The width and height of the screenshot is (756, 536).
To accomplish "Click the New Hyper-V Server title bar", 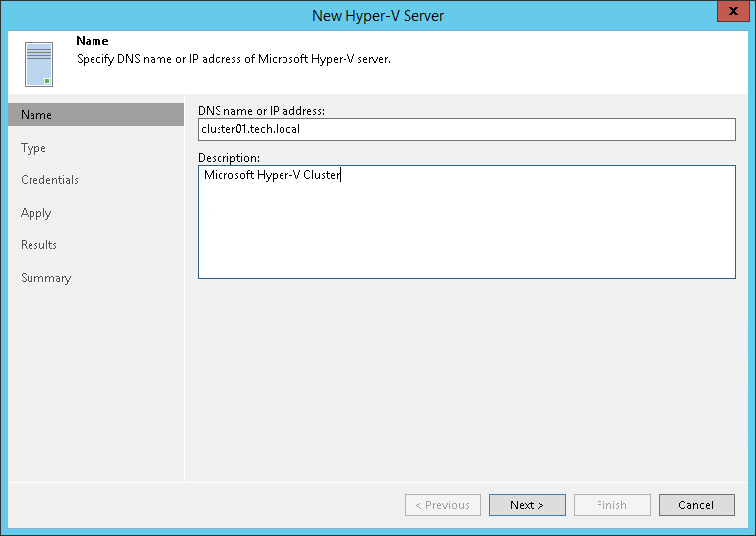I will click(x=378, y=15).
